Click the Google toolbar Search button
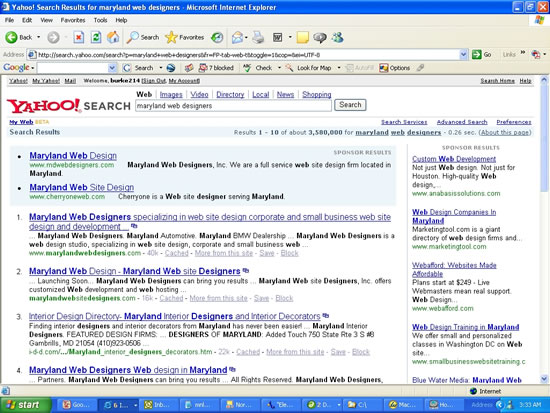This screenshot has height=413, width=550. point(139,68)
